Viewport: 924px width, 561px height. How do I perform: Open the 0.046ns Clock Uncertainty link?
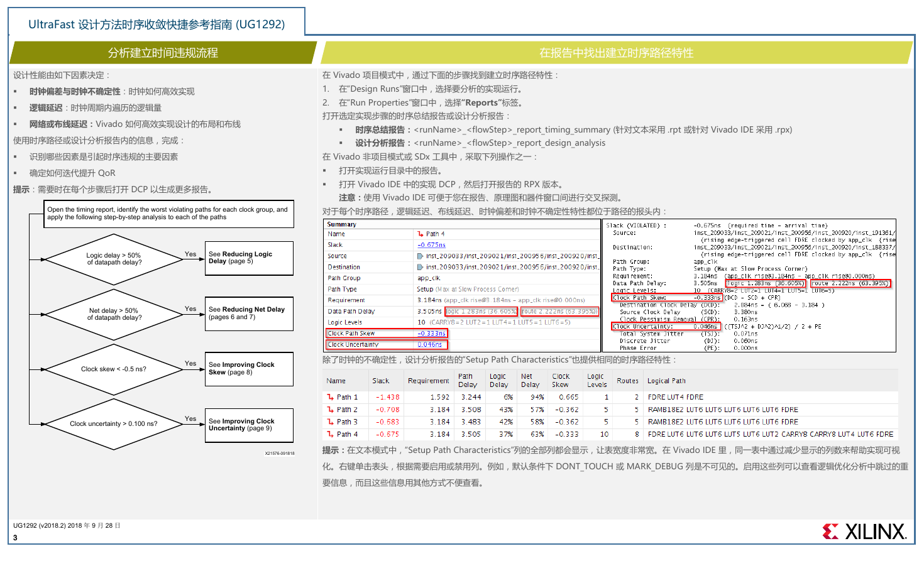(430, 344)
